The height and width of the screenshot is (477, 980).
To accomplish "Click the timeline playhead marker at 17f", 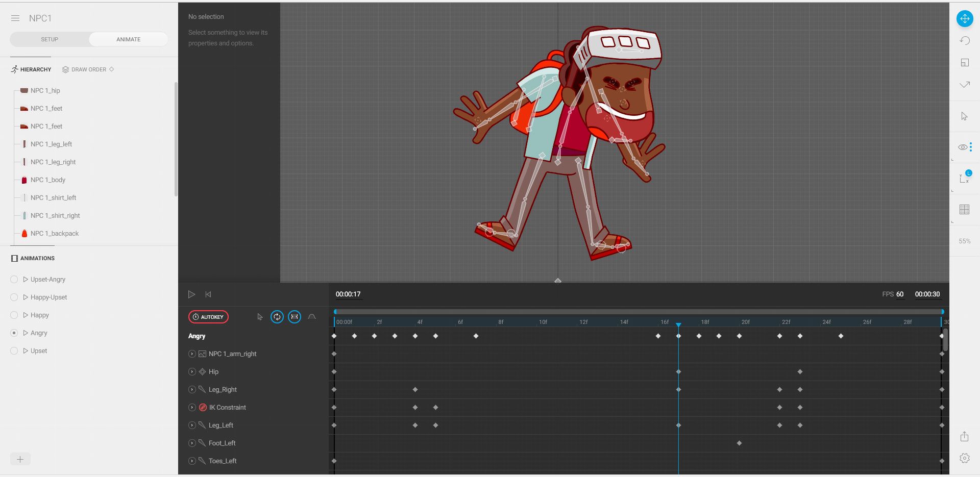I will click(678, 324).
